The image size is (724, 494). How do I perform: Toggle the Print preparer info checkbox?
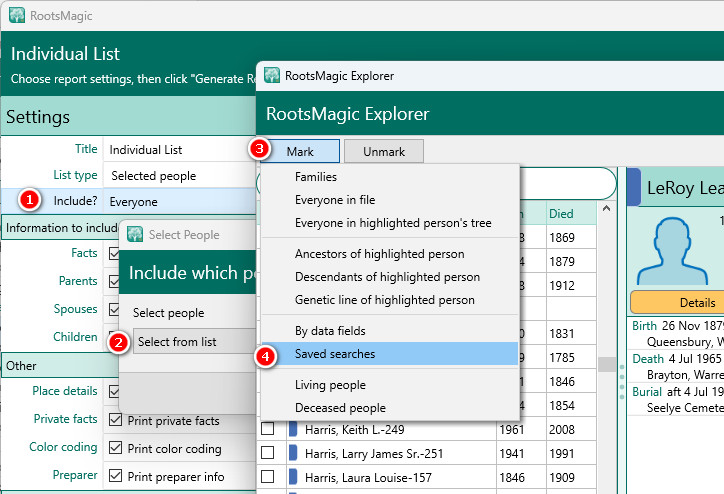click(115, 476)
